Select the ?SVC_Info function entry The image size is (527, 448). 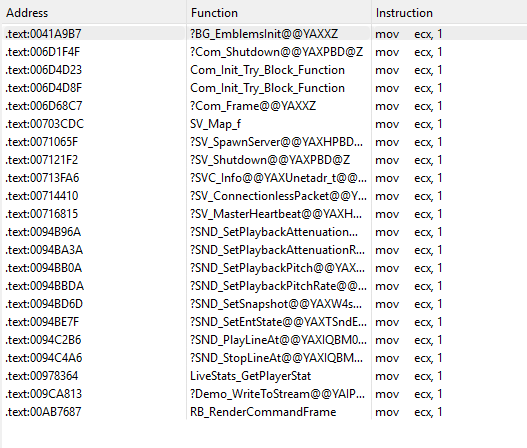tap(265, 178)
